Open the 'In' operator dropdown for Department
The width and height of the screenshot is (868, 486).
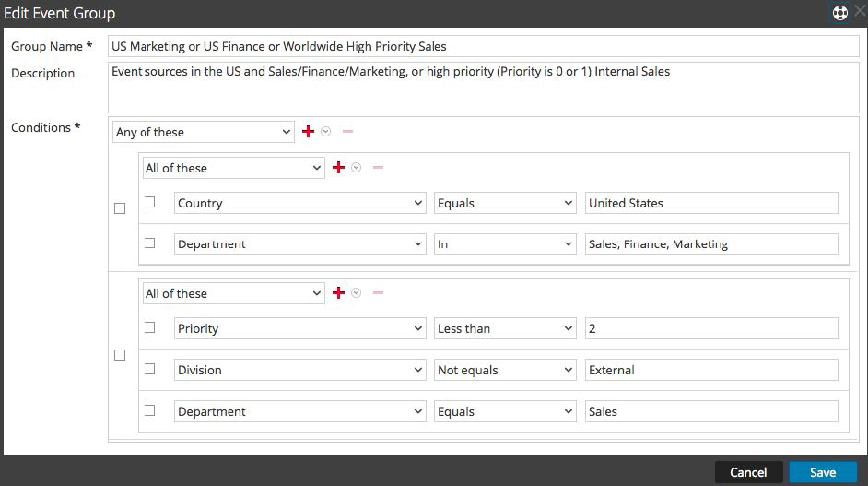pyautogui.click(x=505, y=244)
